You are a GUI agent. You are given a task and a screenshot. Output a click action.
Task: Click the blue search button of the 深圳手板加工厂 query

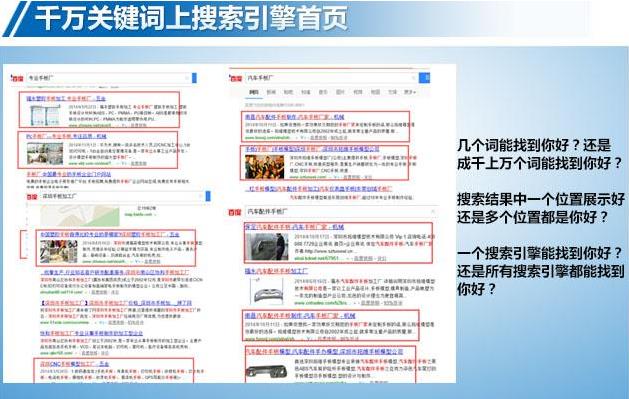(208, 196)
